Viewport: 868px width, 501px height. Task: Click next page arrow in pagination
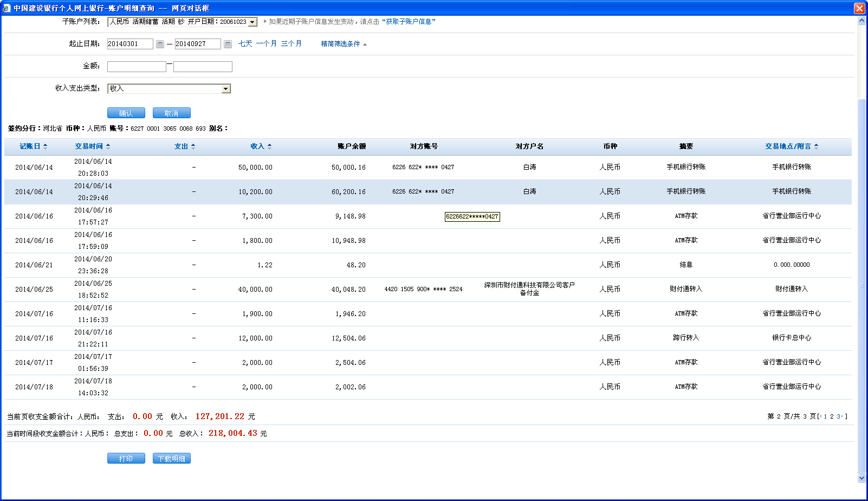(x=843, y=416)
